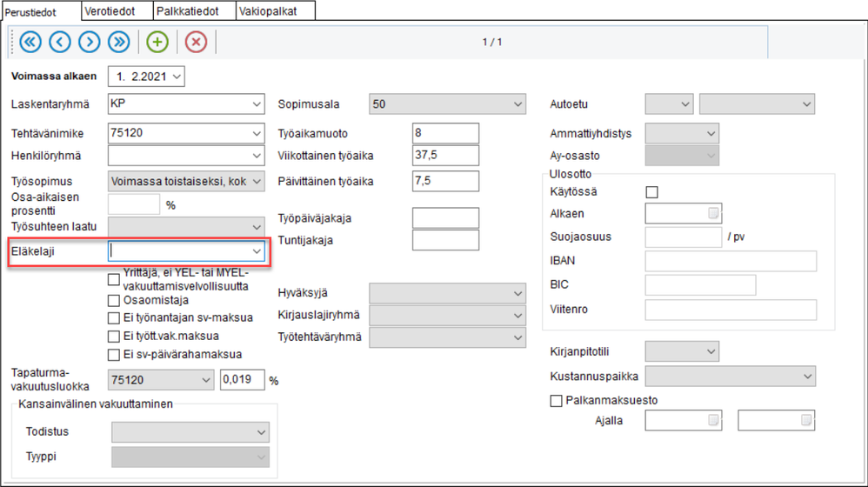Click the Tuntijakaja field
Screen dimensions: 868x487
(445, 240)
